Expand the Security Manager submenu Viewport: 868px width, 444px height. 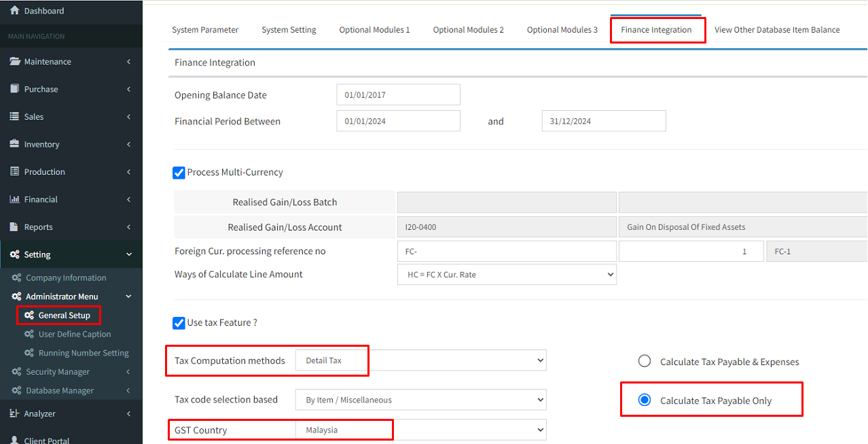[x=58, y=372]
